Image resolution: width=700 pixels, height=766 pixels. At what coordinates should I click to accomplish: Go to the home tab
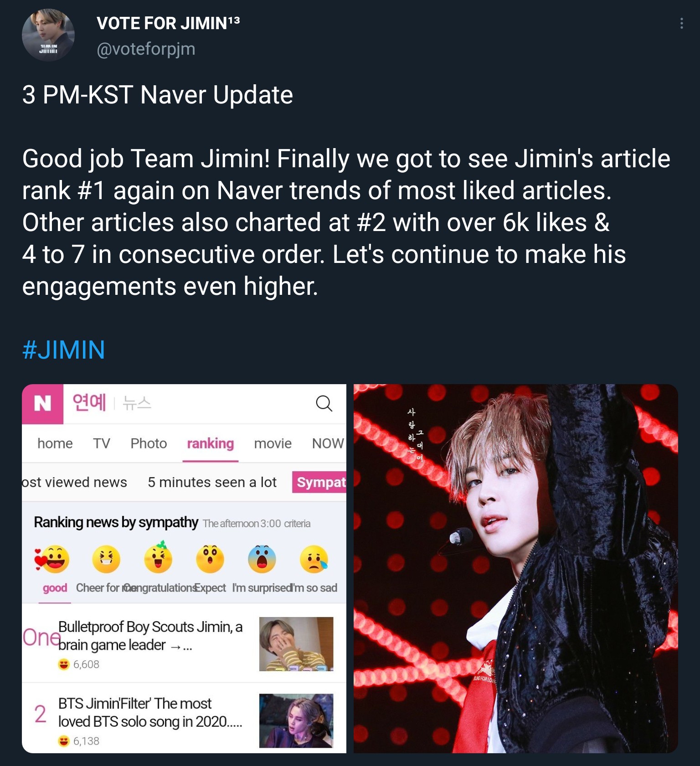[55, 443]
